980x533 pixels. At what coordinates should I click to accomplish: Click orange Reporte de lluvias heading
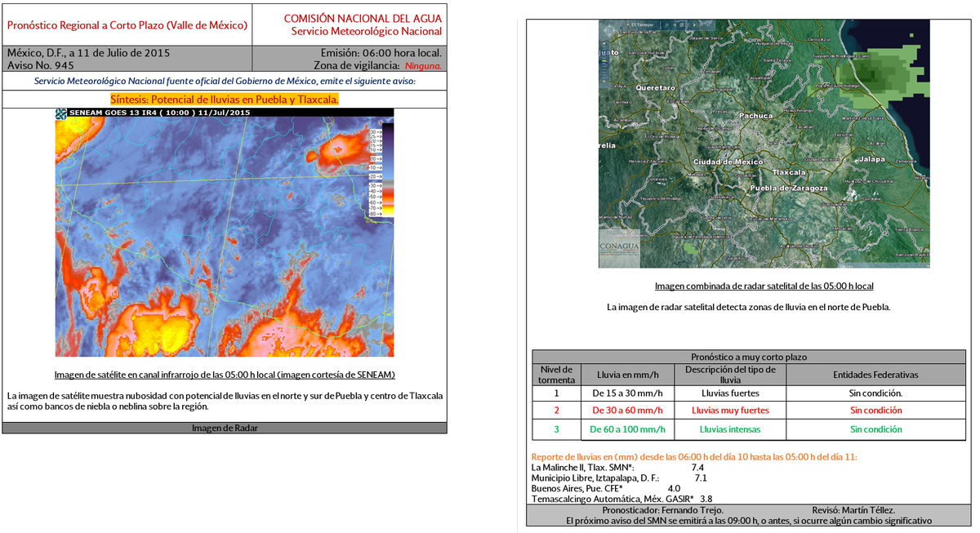coord(694,457)
